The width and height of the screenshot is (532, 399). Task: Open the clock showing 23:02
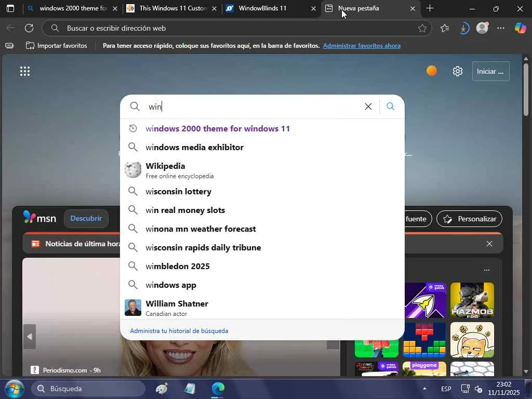503,389
